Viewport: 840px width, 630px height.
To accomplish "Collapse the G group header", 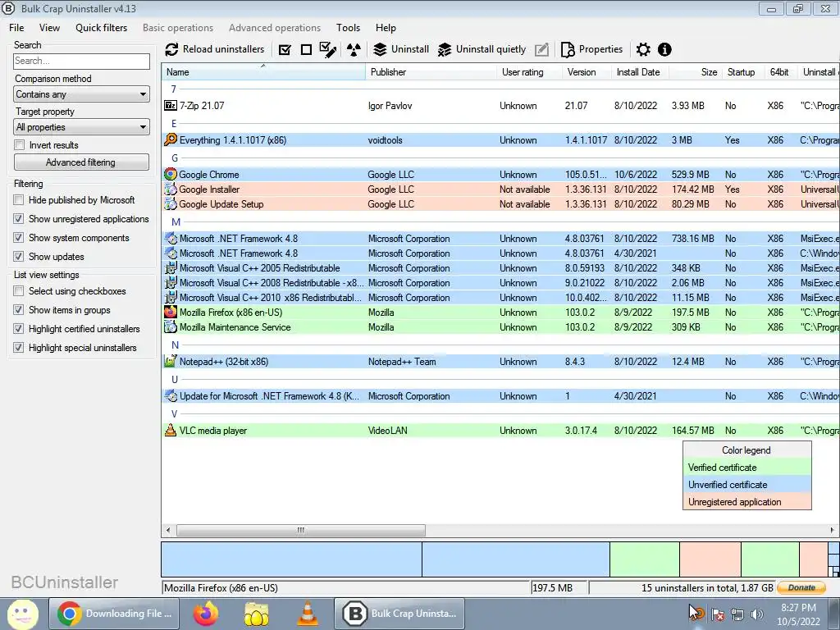I will coord(175,158).
